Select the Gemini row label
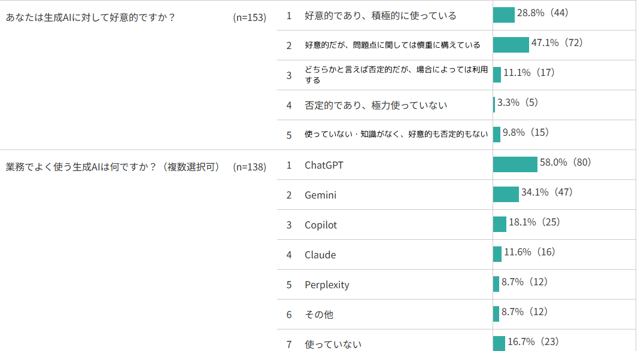 pos(320,195)
